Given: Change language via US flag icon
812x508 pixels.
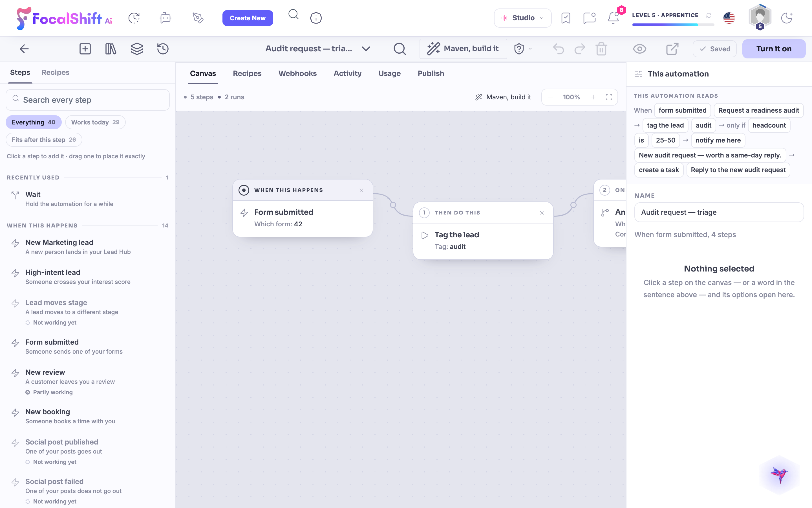Looking at the screenshot, I should (729, 18).
